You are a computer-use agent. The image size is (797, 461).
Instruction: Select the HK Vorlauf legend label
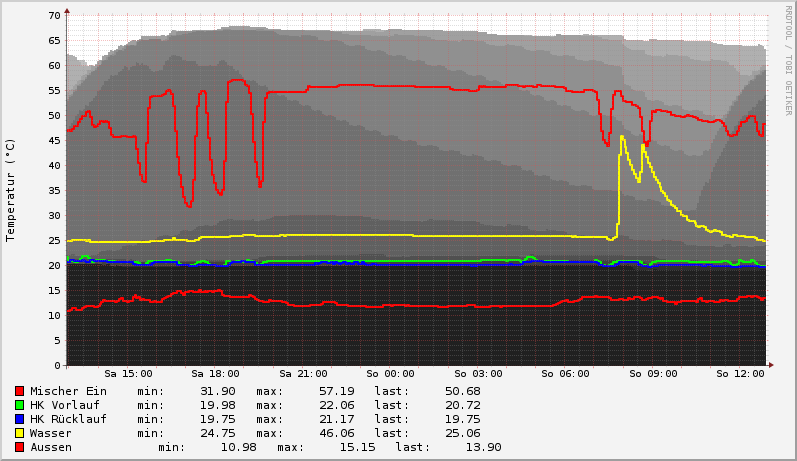click(65, 405)
